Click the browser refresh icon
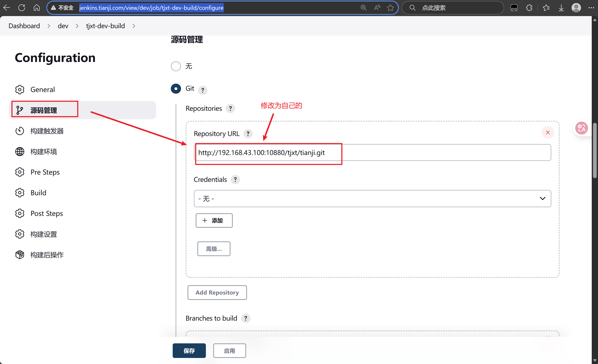 [x=22, y=8]
